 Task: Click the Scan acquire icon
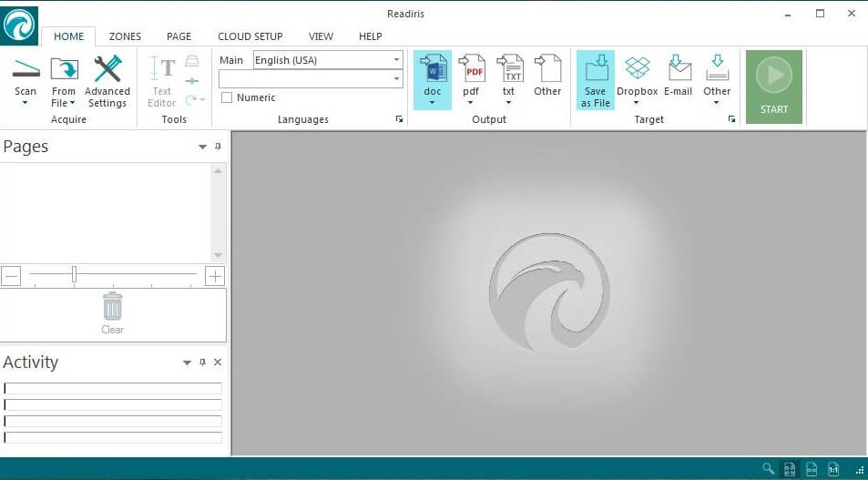(26, 68)
